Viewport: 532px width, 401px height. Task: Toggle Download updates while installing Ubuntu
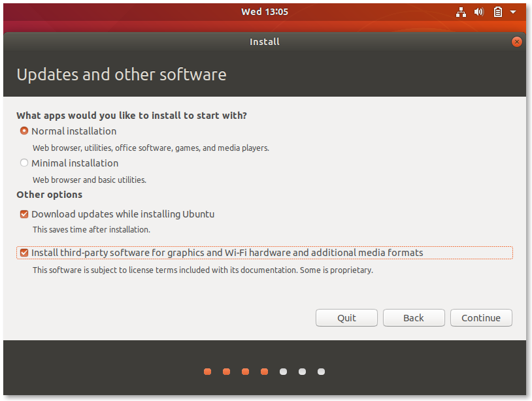24,214
